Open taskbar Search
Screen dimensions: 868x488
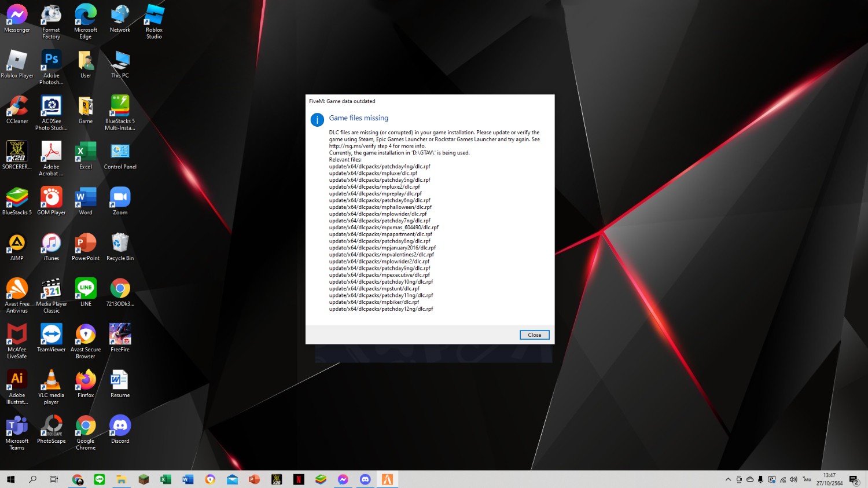[x=32, y=479]
